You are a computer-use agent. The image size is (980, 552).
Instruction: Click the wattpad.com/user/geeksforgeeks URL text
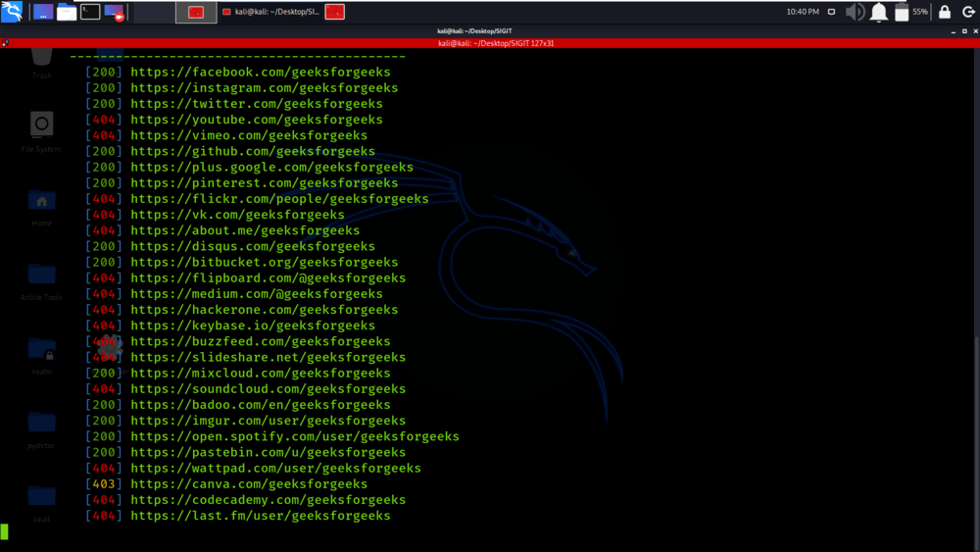(x=276, y=468)
